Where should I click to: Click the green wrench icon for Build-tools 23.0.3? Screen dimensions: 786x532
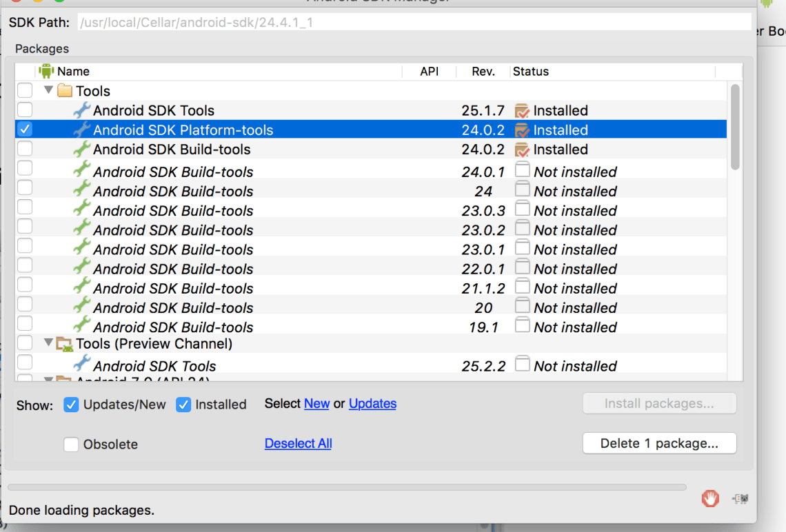pos(81,210)
